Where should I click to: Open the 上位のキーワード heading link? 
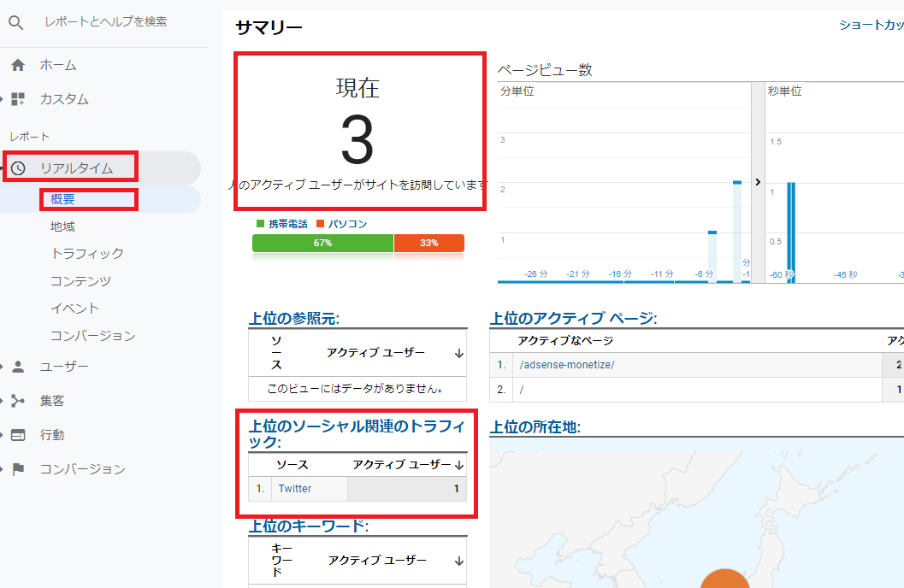tap(309, 526)
